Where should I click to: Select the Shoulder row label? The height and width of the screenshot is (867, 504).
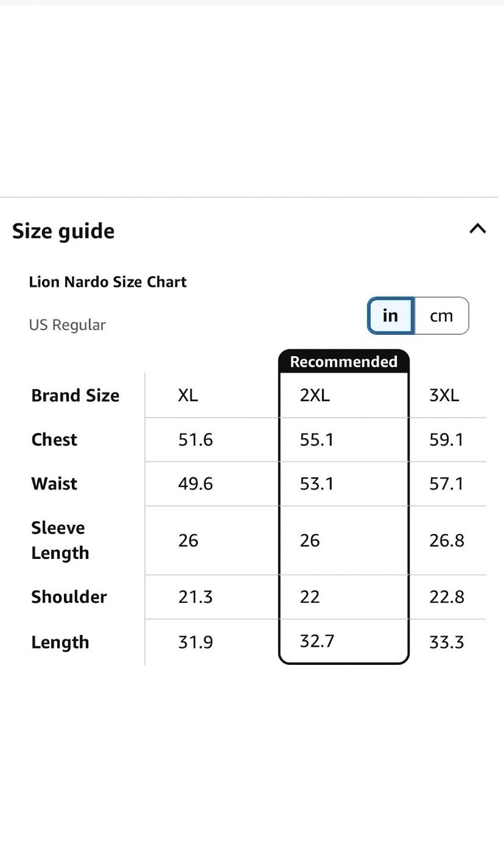click(x=69, y=597)
